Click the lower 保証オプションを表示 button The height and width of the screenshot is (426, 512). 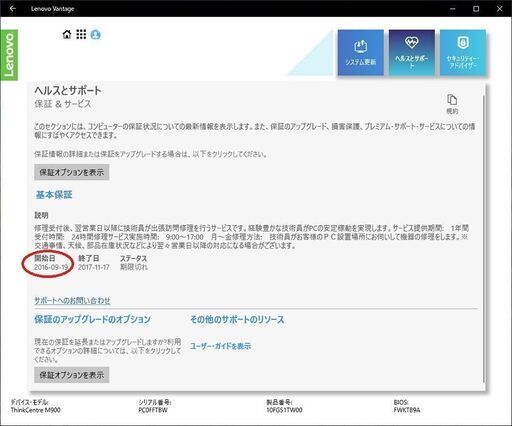[72, 375]
